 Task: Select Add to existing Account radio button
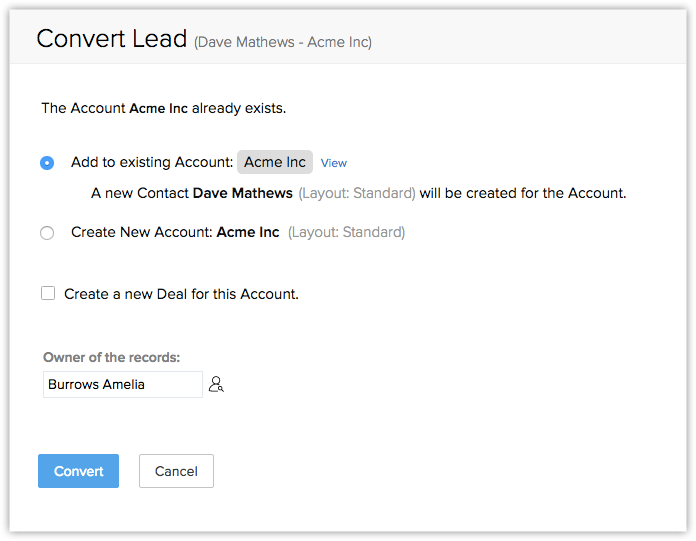click(x=47, y=163)
